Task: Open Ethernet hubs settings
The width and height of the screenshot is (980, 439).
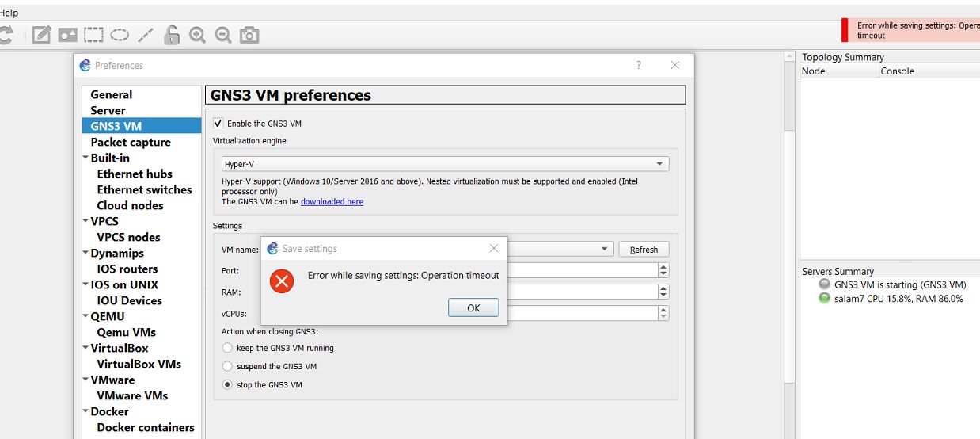Action: point(135,174)
